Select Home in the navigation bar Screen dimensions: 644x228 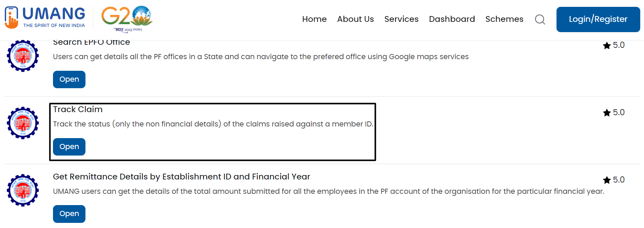[314, 19]
